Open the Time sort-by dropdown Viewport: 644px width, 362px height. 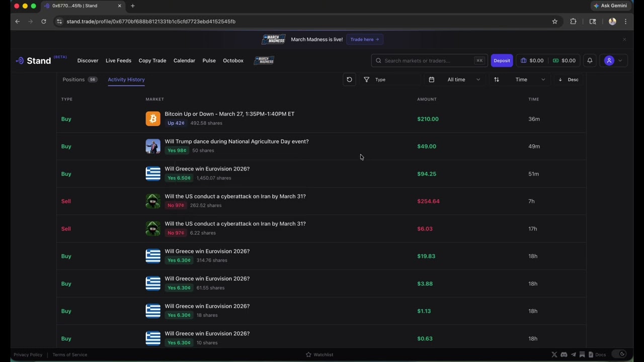point(520,79)
